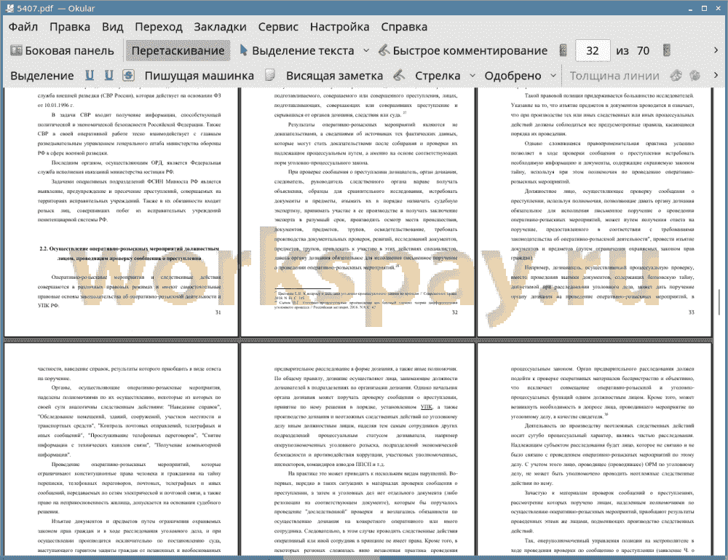This screenshot has height=560, width=728.
Task: Select the strikeout annotation icon
Action: (129, 75)
